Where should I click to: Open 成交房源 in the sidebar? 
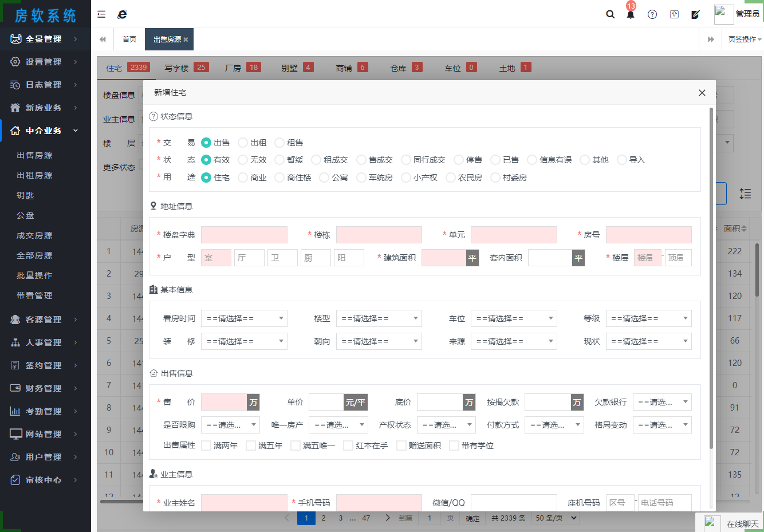(34, 235)
